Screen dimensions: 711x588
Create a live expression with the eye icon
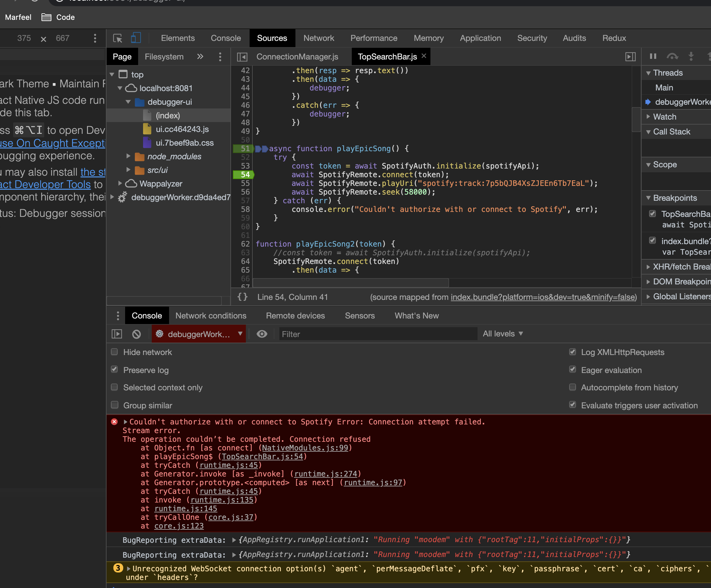(x=262, y=334)
